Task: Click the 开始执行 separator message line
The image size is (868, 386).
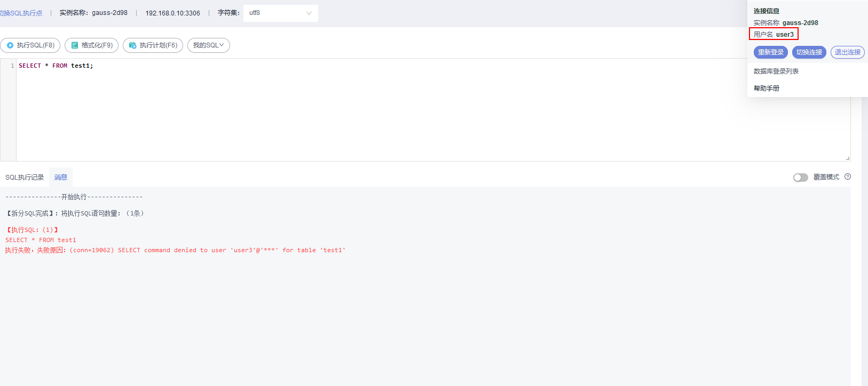Action: click(74, 197)
